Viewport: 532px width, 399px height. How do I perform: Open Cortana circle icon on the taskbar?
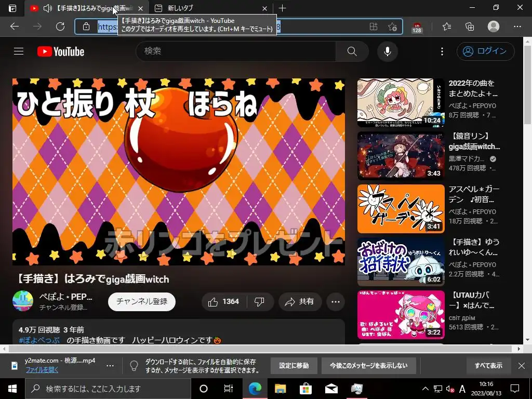tap(204, 389)
